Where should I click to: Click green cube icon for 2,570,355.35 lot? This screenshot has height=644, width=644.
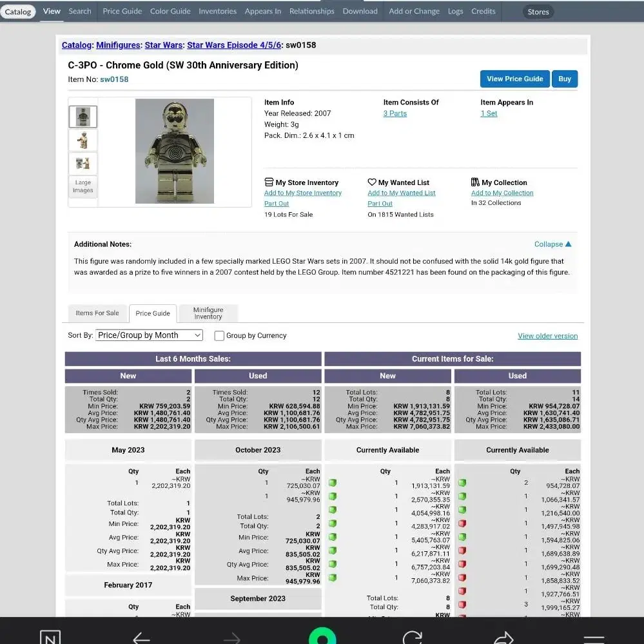(332, 496)
